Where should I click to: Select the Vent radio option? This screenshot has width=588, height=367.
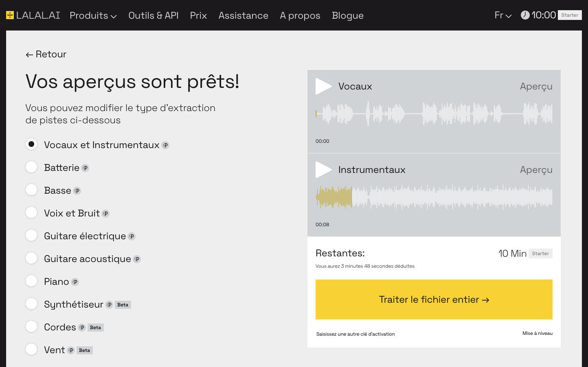pos(31,350)
